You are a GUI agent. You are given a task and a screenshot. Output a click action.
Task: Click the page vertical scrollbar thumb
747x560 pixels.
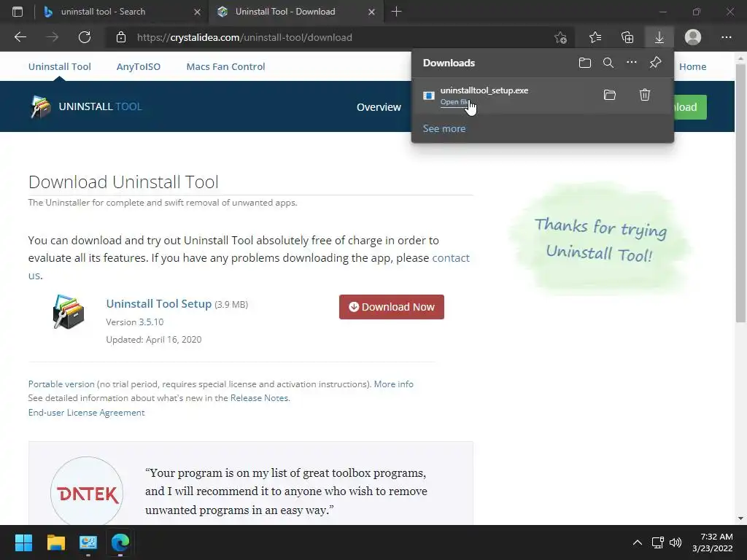pyautogui.click(x=740, y=192)
